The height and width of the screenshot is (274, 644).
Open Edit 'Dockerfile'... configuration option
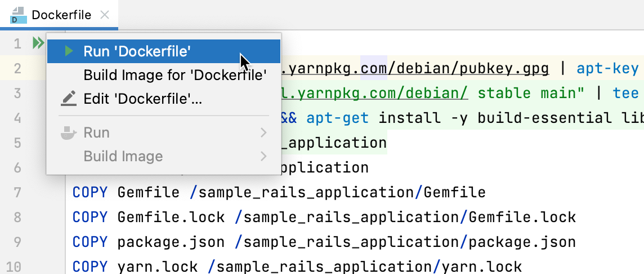click(x=142, y=99)
